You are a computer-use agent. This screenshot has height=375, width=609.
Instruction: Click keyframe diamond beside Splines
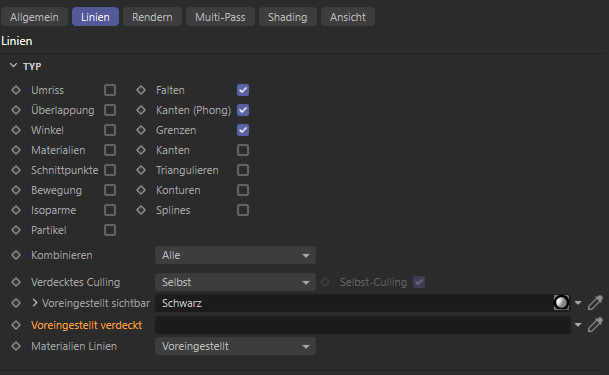click(141, 210)
